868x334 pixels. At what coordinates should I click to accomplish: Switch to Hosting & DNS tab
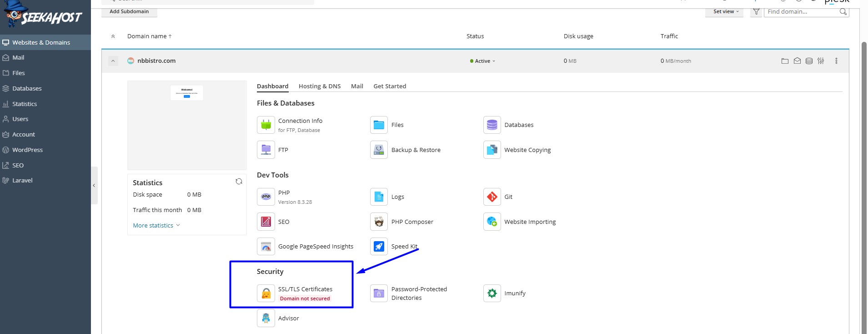320,86
